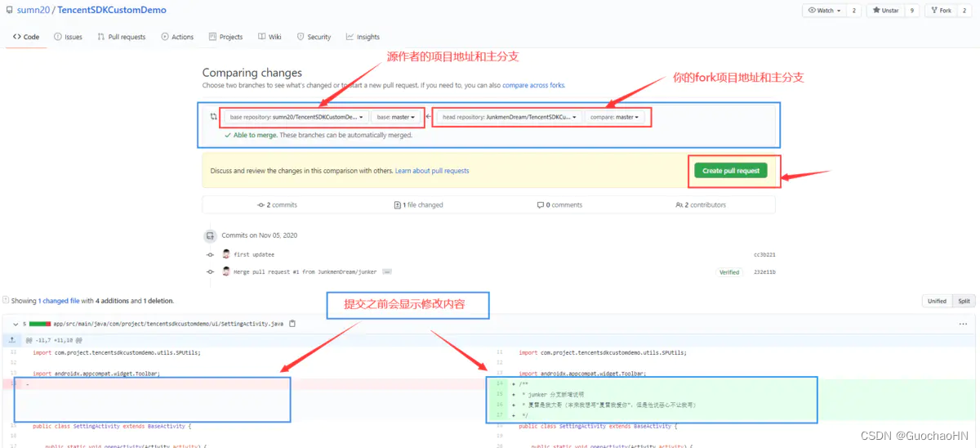Open the Watch dropdown button
The image size is (980, 448).
coord(823,11)
